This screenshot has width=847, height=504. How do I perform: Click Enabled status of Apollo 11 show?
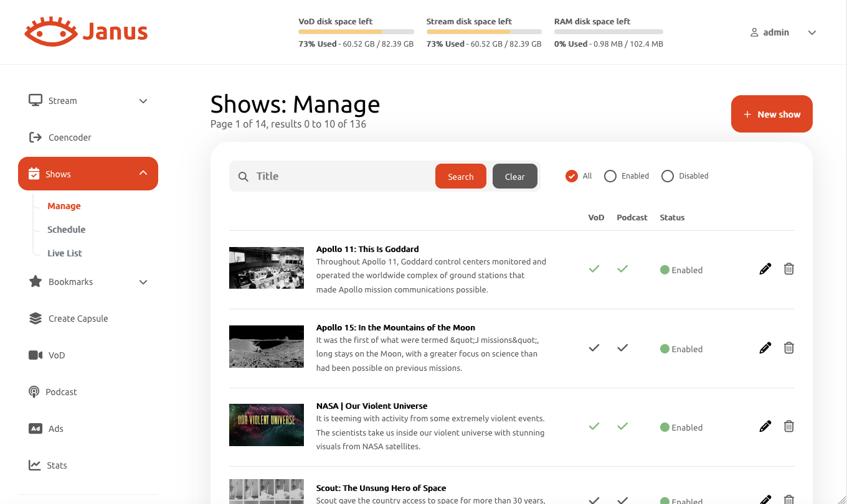click(681, 270)
